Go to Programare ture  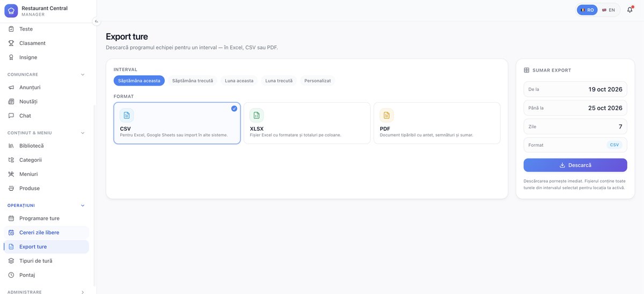(46, 218)
